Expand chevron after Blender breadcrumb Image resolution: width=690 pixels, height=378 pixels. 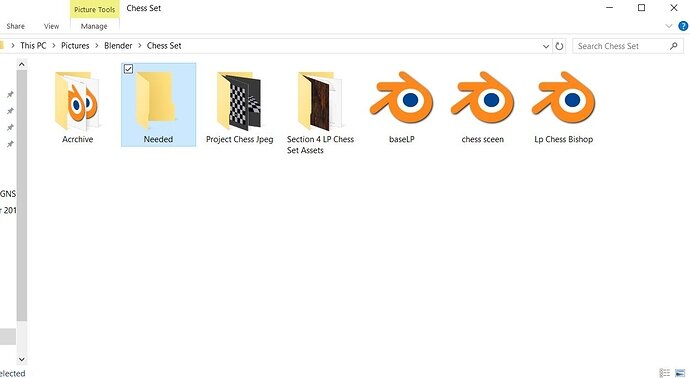pyautogui.click(x=139, y=46)
